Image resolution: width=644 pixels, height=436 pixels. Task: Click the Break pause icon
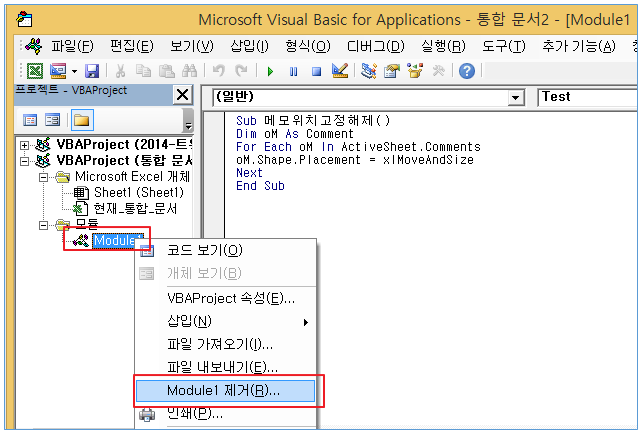click(x=293, y=71)
